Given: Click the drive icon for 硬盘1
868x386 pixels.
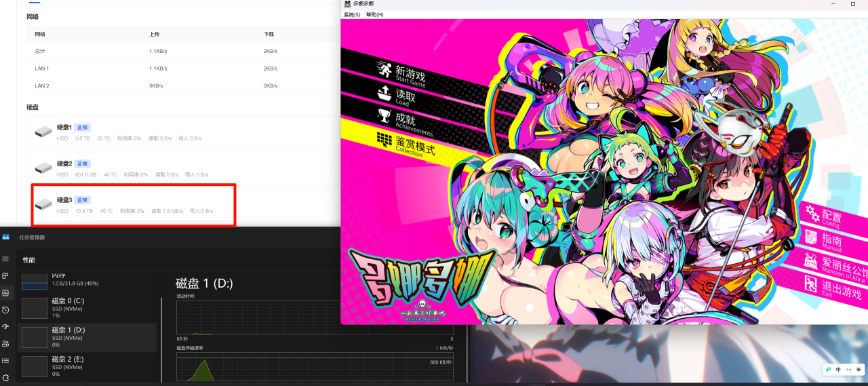Looking at the screenshot, I should click(43, 132).
